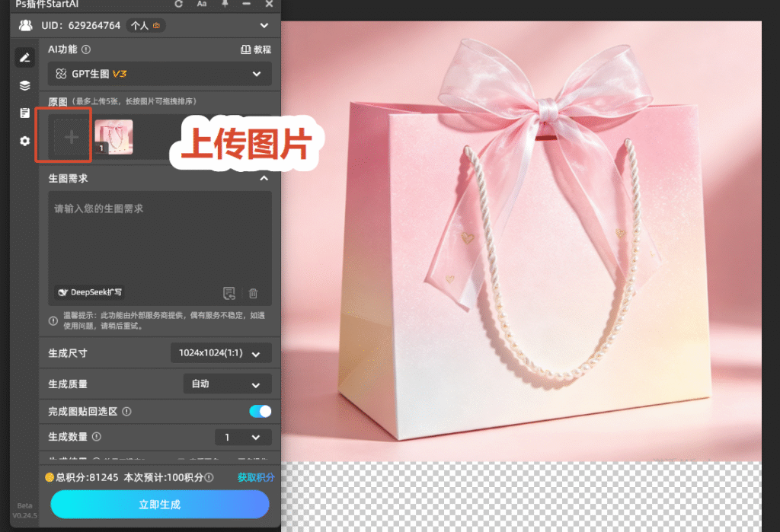The image size is (780, 532).
Task: Click the trash icon to clear prompt
Action: tap(253, 293)
